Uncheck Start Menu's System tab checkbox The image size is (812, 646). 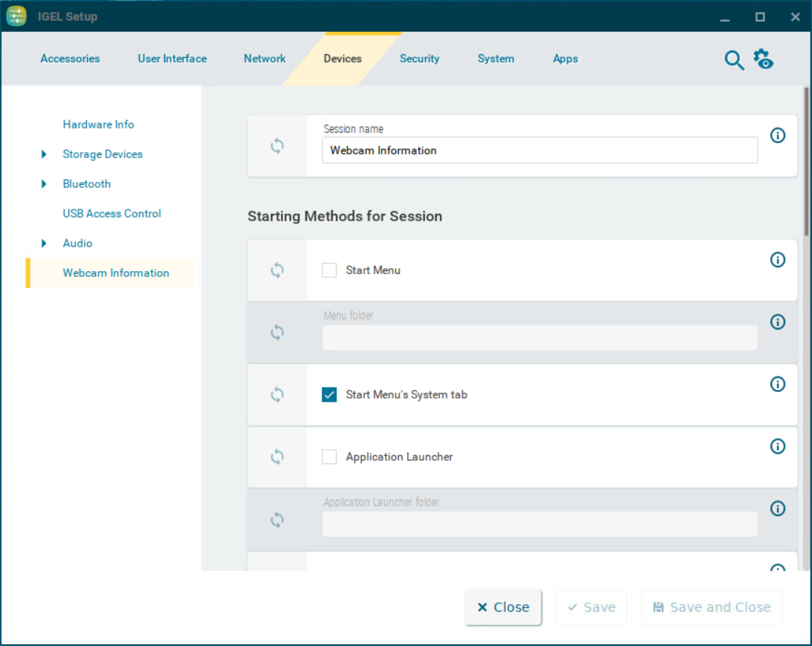click(x=329, y=394)
